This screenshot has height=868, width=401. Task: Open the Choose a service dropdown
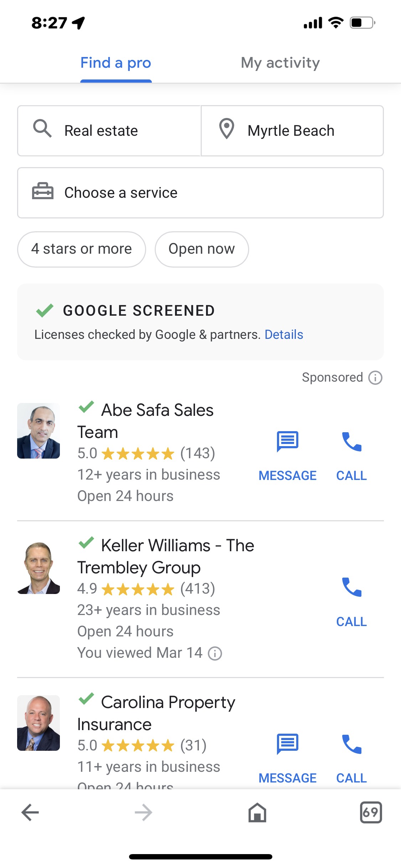coord(200,193)
